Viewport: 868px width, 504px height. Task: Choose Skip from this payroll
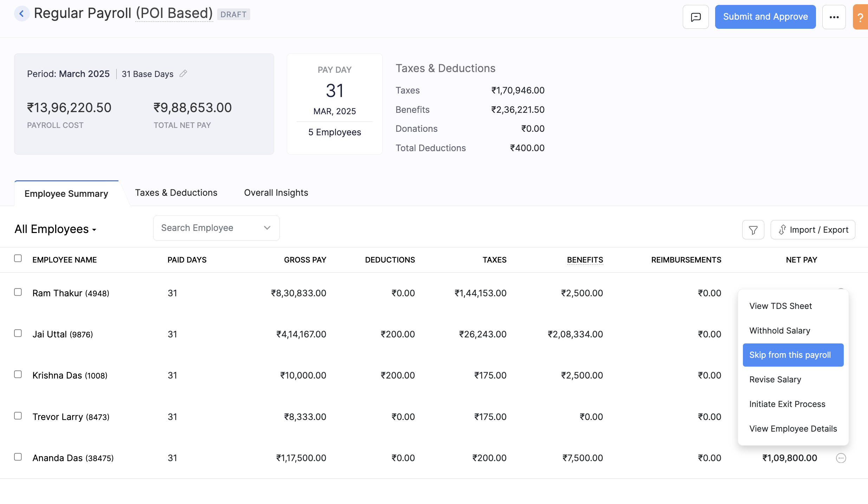tap(793, 355)
